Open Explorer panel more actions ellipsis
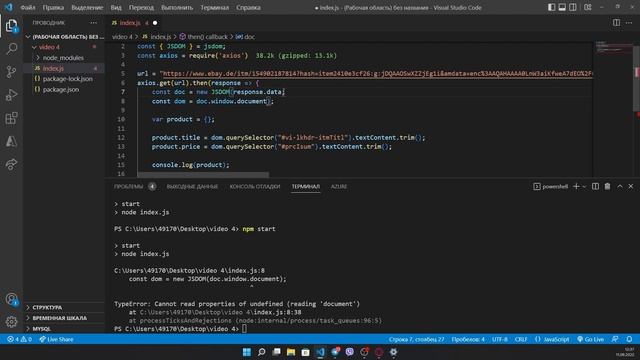This screenshot has height=360, width=640. [94, 23]
